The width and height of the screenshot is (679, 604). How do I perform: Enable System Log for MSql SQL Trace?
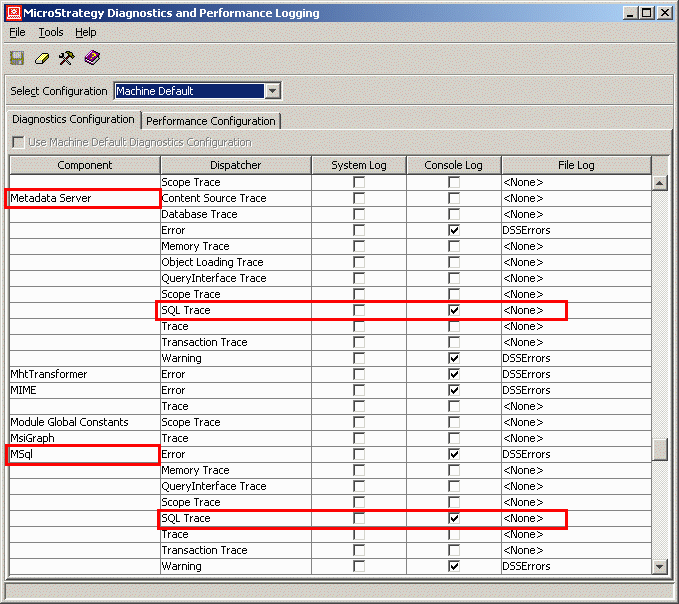(x=359, y=518)
